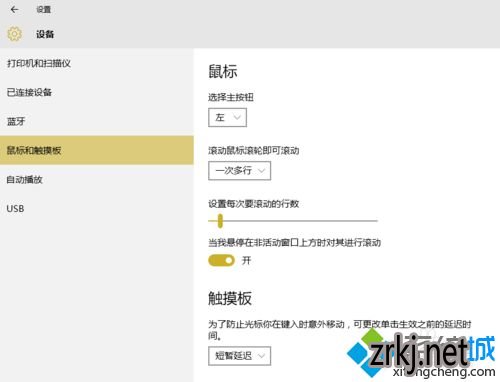Click the 设置 window title text

click(44, 10)
